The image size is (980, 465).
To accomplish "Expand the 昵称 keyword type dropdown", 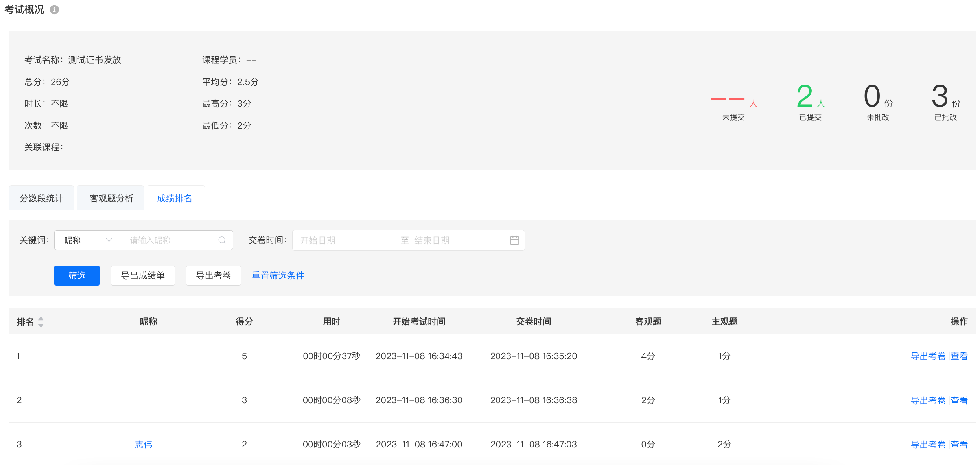I will click(87, 240).
